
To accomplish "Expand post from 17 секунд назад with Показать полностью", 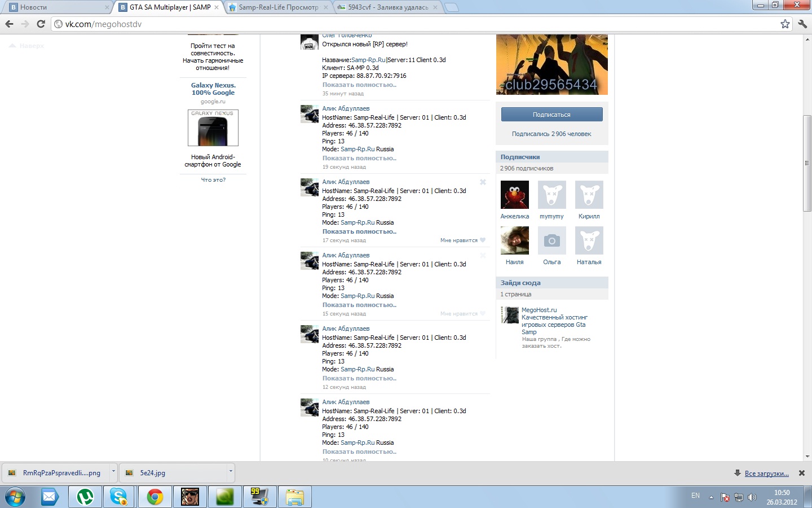I will click(359, 231).
